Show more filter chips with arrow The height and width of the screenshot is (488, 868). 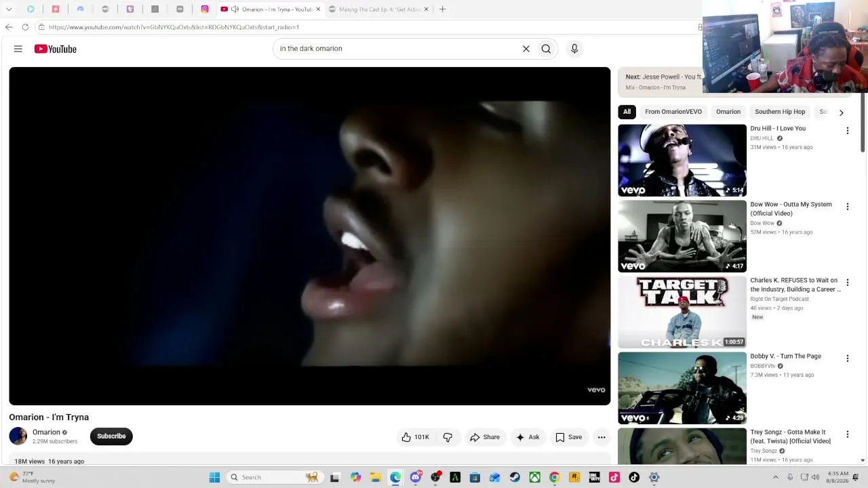pos(842,113)
